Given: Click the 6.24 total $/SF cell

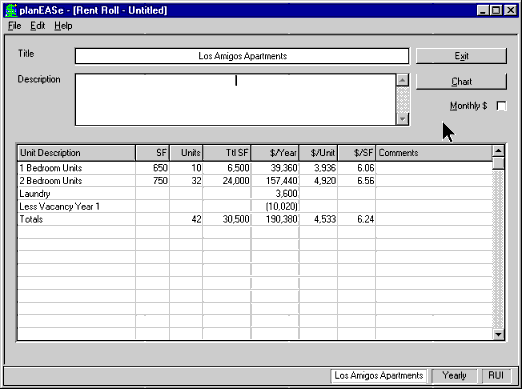Looking at the screenshot, I should [357, 219].
